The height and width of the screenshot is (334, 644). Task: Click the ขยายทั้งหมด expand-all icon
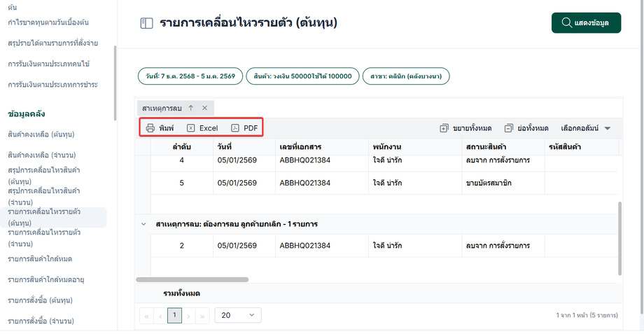click(444, 128)
